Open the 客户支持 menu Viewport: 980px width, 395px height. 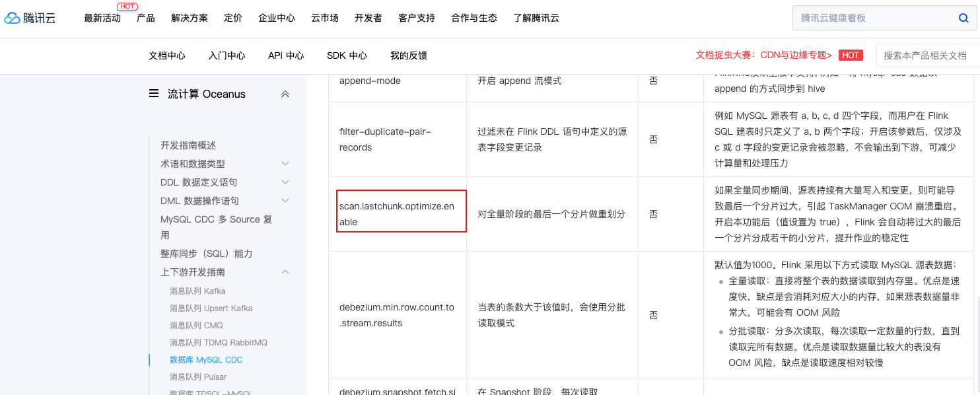pyautogui.click(x=417, y=18)
